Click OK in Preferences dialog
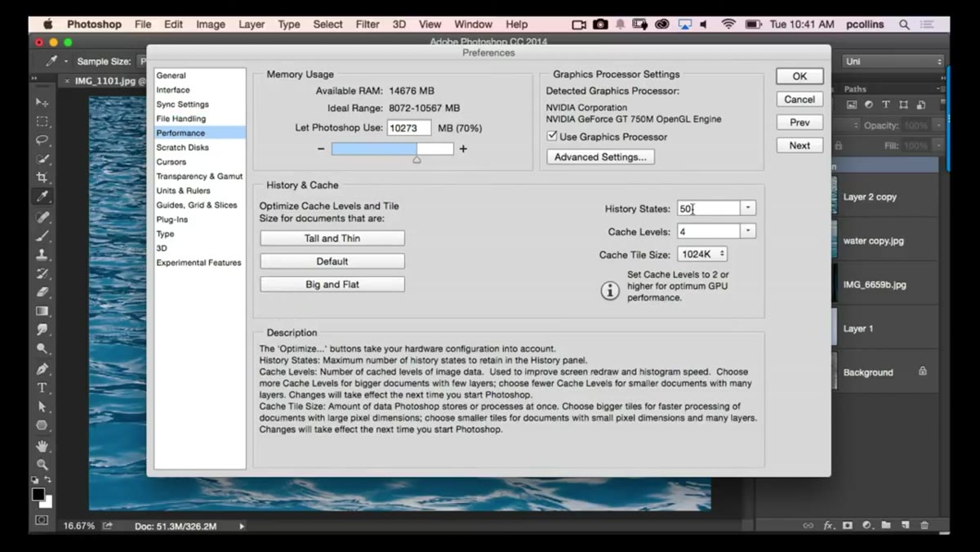 pyautogui.click(x=800, y=76)
